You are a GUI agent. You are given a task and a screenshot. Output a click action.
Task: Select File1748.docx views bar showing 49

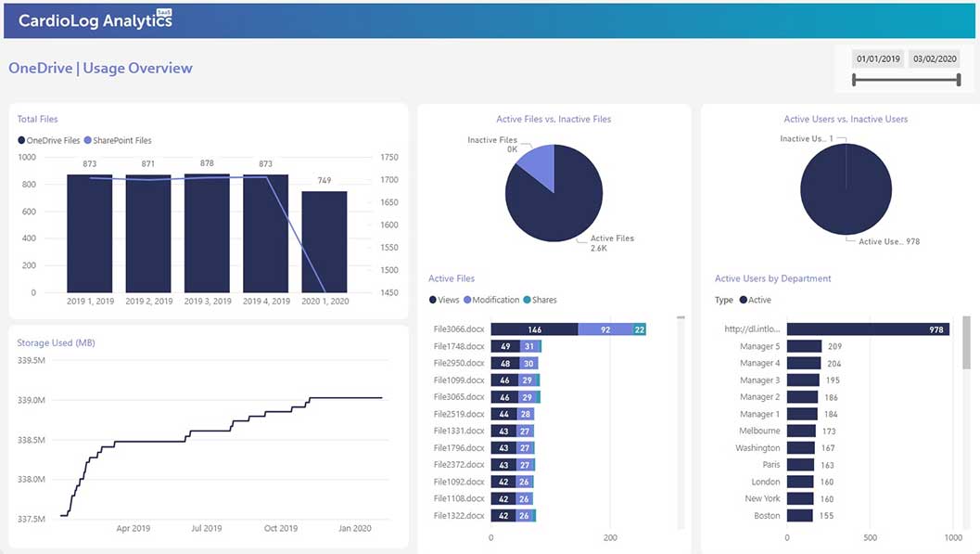tap(505, 346)
